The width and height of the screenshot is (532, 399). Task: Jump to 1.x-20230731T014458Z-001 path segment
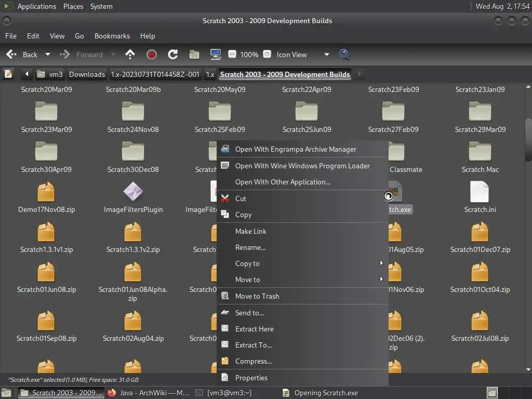[x=155, y=74]
